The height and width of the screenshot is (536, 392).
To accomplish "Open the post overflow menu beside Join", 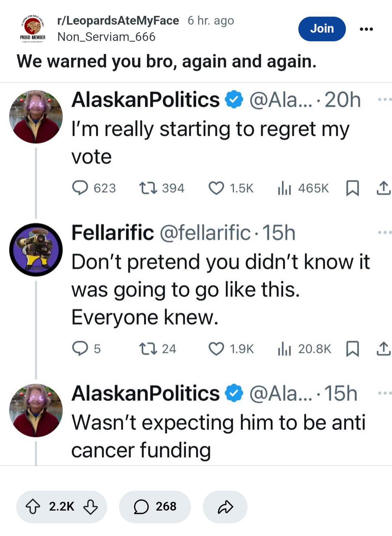I will point(366,29).
